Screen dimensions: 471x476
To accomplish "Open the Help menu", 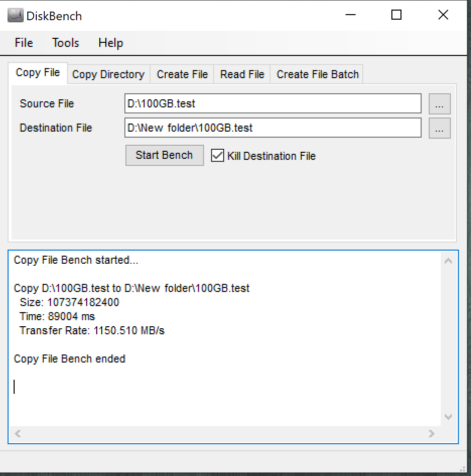I will (111, 43).
